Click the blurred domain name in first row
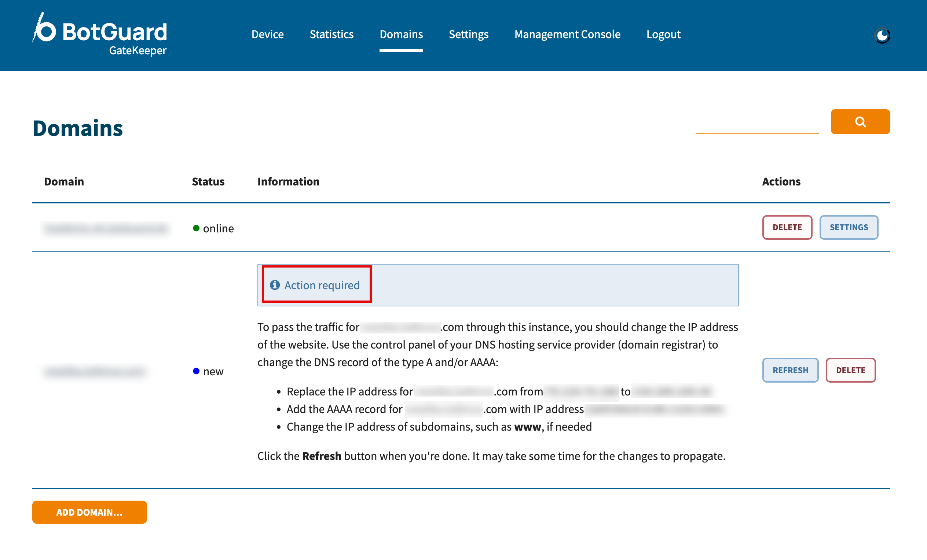Image resolution: width=927 pixels, height=560 pixels. click(x=105, y=228)
